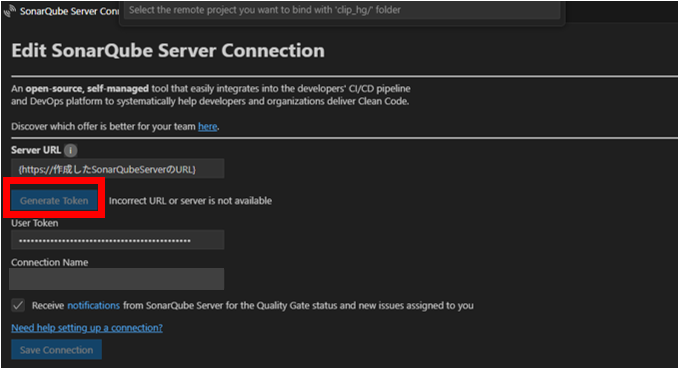Open the 'here' link about team offers

[x=208, y=126]
